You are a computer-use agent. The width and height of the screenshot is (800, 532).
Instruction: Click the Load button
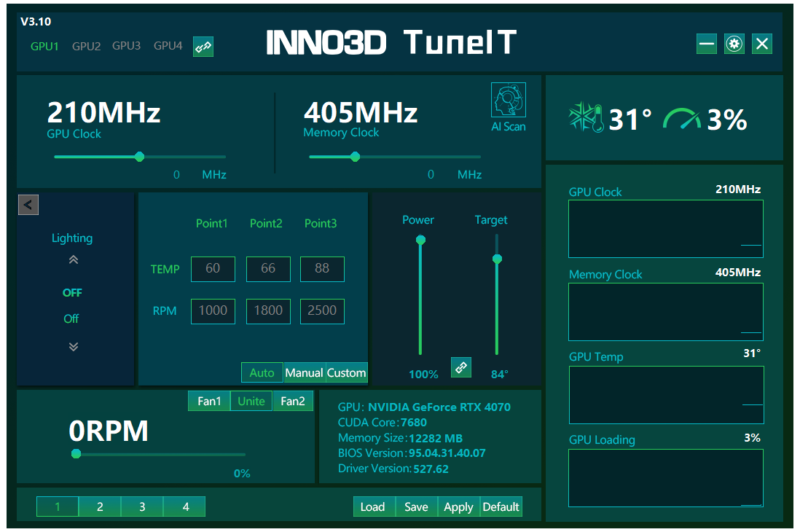(374, 506)
